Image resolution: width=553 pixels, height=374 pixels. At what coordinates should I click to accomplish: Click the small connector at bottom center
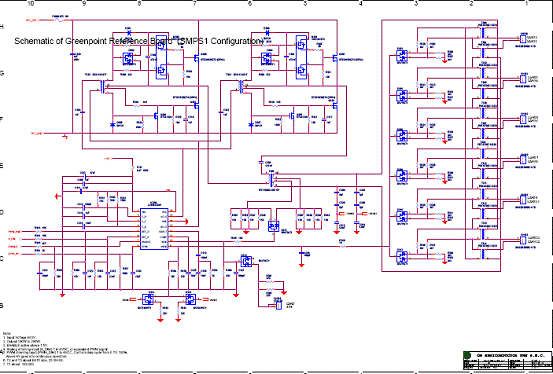tap(278, 305)
